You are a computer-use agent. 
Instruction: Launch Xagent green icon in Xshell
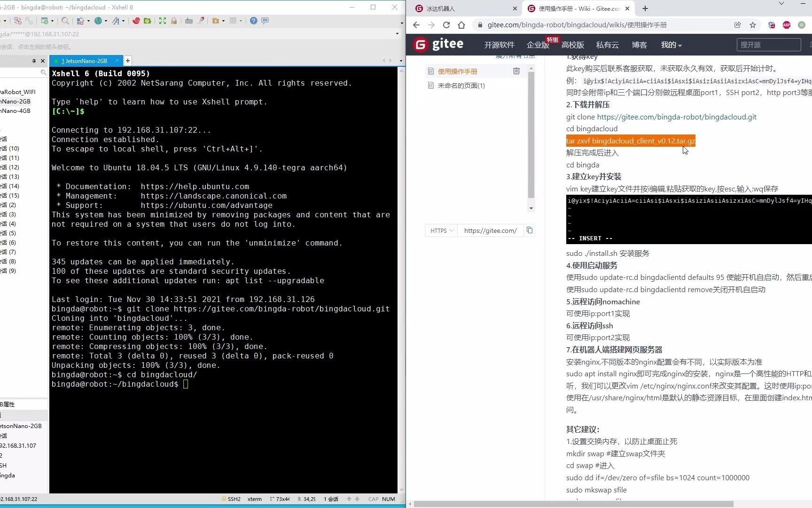pos(148,21)
